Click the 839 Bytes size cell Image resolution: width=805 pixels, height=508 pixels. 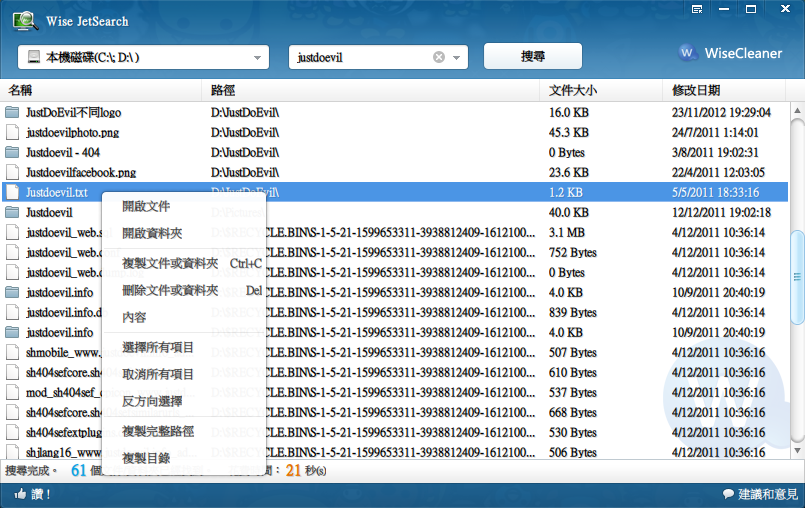coord(572,312)
